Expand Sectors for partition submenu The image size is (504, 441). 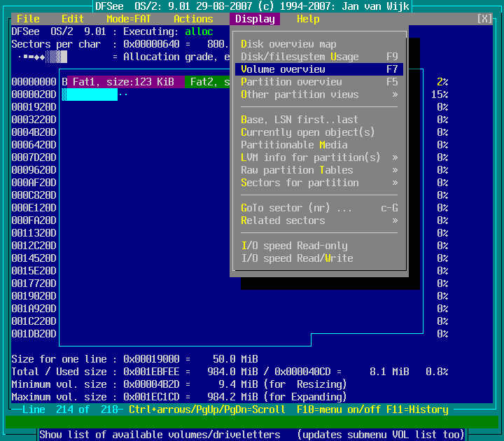click(300, 183)
